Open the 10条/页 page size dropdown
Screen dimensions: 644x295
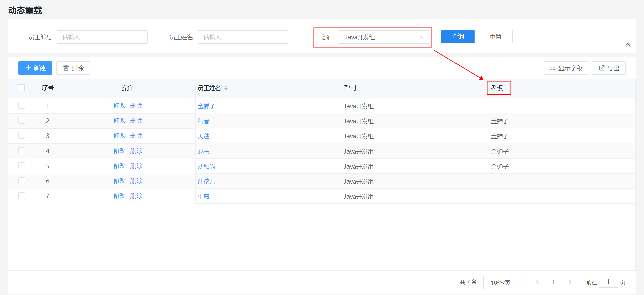point(504,282)
